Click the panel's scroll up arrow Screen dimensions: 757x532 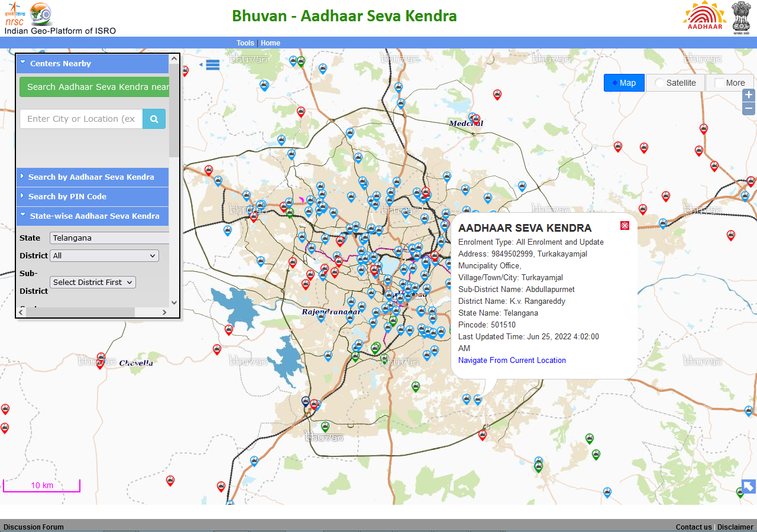(174, 59)
